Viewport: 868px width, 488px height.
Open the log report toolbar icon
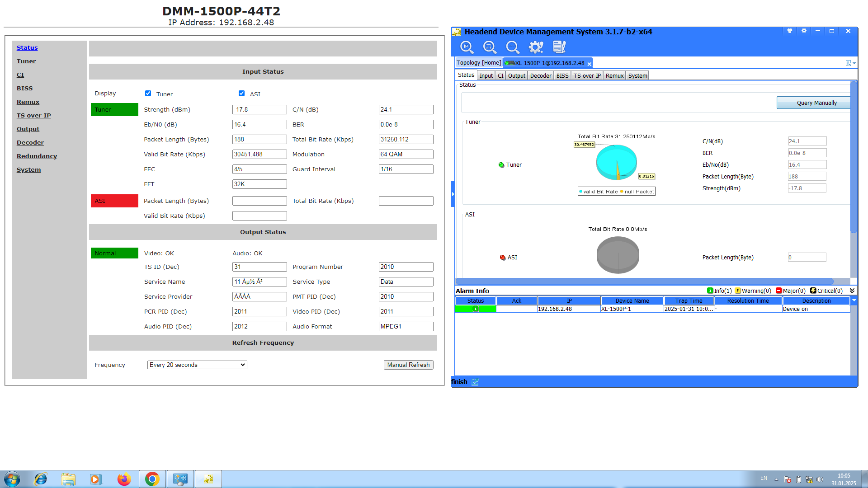[559, 47]
